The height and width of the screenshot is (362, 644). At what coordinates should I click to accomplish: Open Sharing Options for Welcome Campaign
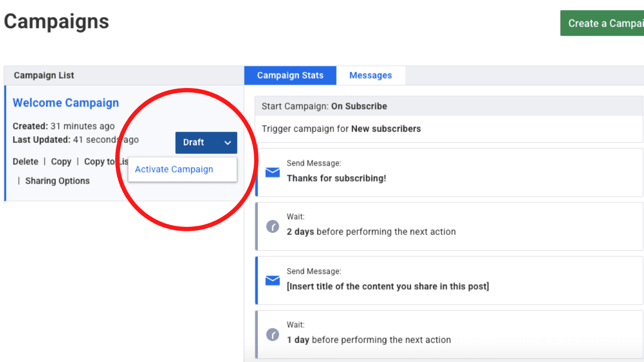click(57, 181)
